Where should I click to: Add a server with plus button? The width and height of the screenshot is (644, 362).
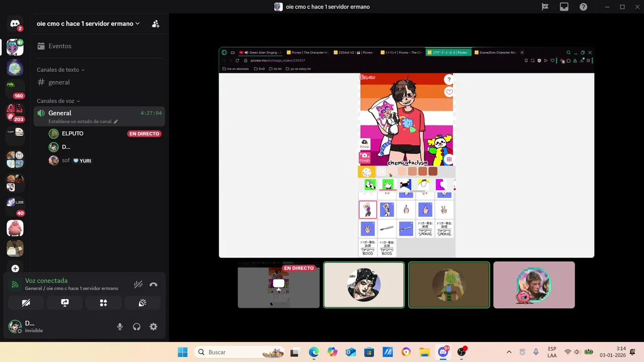point(15,268)
